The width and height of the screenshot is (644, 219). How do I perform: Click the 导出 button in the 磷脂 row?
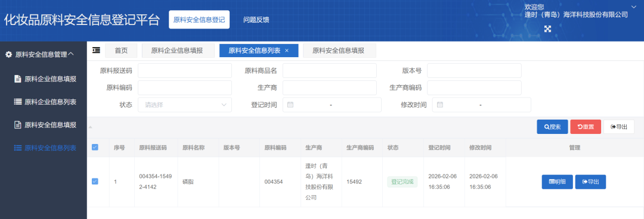coord(590,182)
